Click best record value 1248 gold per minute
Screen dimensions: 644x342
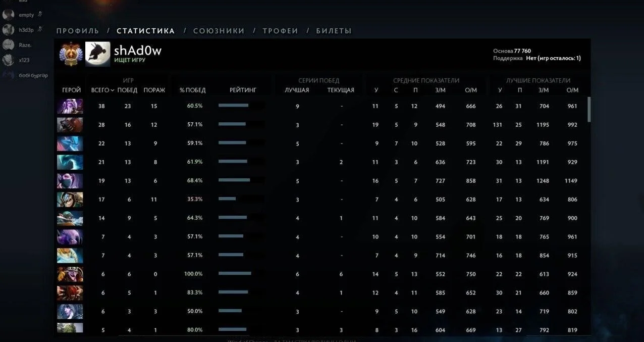coord(543,181)
